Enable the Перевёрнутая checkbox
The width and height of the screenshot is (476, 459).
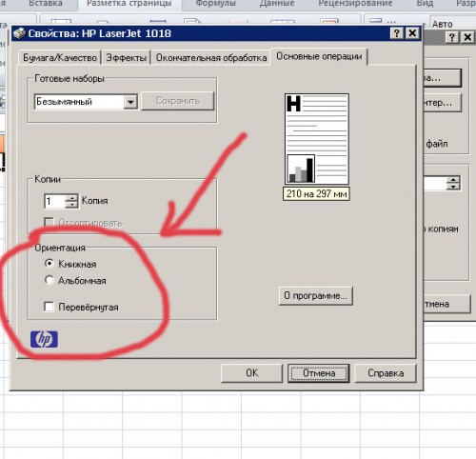point(49,307)
